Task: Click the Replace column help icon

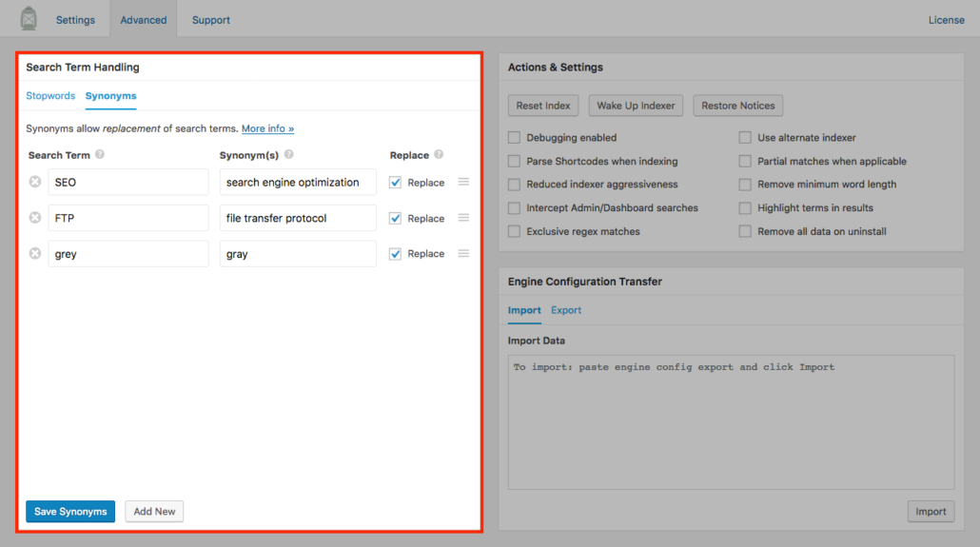Action: click(439, 154)
